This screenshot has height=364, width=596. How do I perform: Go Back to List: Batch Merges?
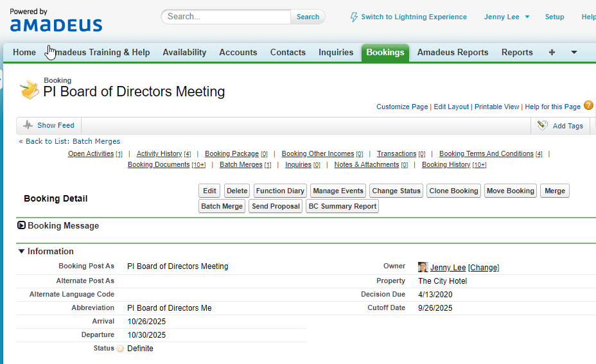pyautogui.click(x=73, y=141)
